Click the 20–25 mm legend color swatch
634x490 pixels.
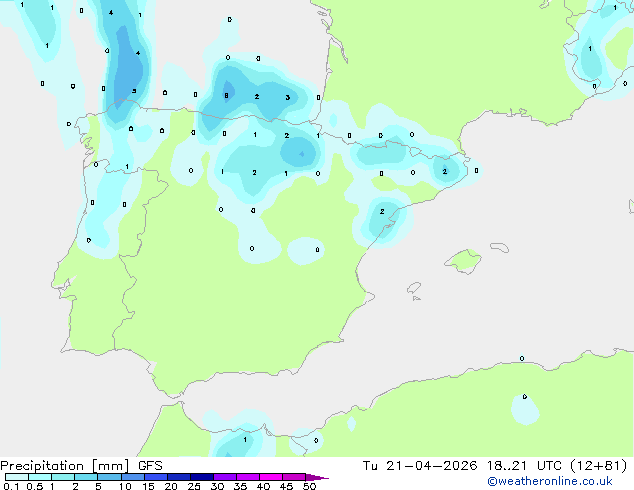(x=179, y=477)
